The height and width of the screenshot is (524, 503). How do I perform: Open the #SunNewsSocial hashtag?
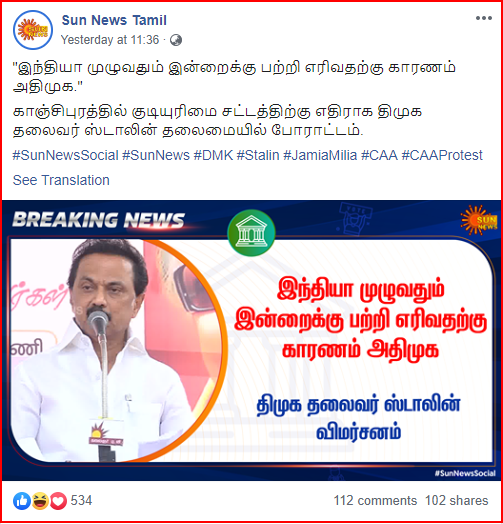pyautogui.click(x=66, y=155)
